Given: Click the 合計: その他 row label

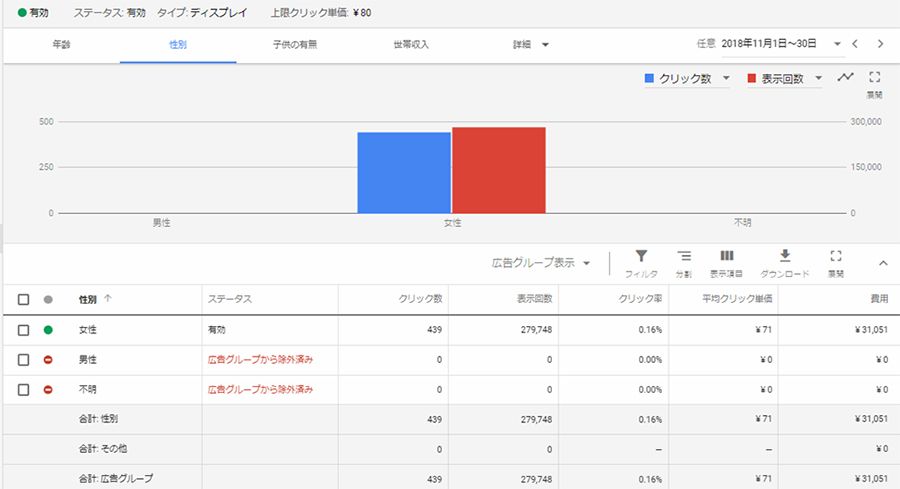Looking at the screenshot, I should [103, 449].
